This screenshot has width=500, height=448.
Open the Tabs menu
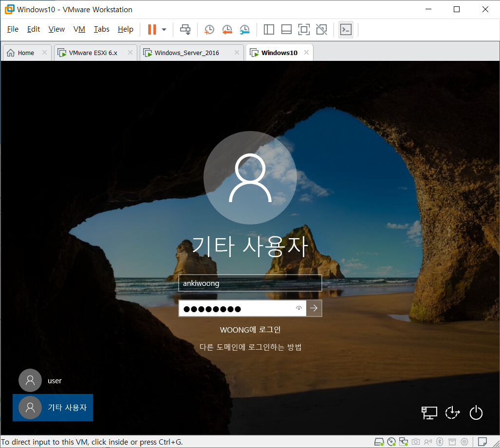(x=101, y=29)
